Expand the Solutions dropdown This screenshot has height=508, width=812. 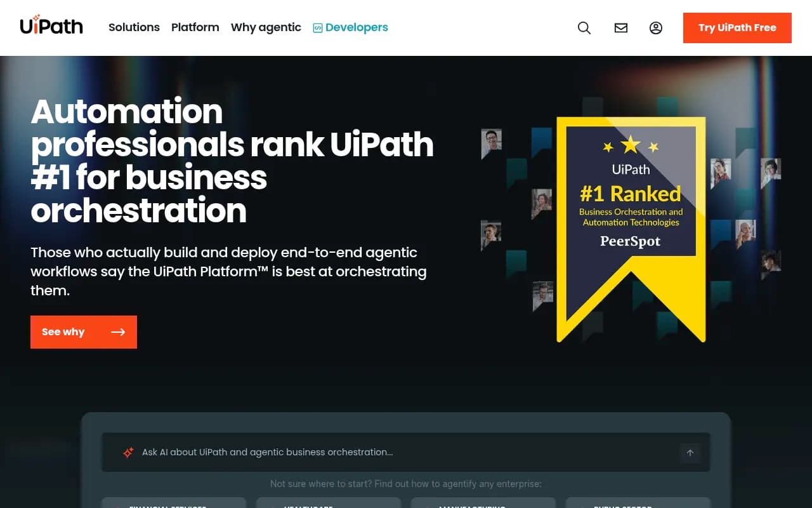coord(134,27)
